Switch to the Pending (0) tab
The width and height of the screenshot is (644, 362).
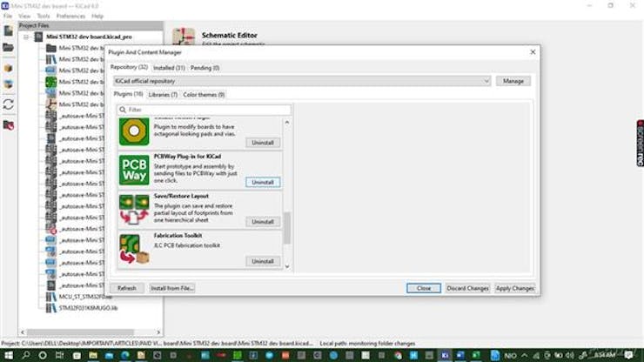pyautogui.click(x=205, y=68)
